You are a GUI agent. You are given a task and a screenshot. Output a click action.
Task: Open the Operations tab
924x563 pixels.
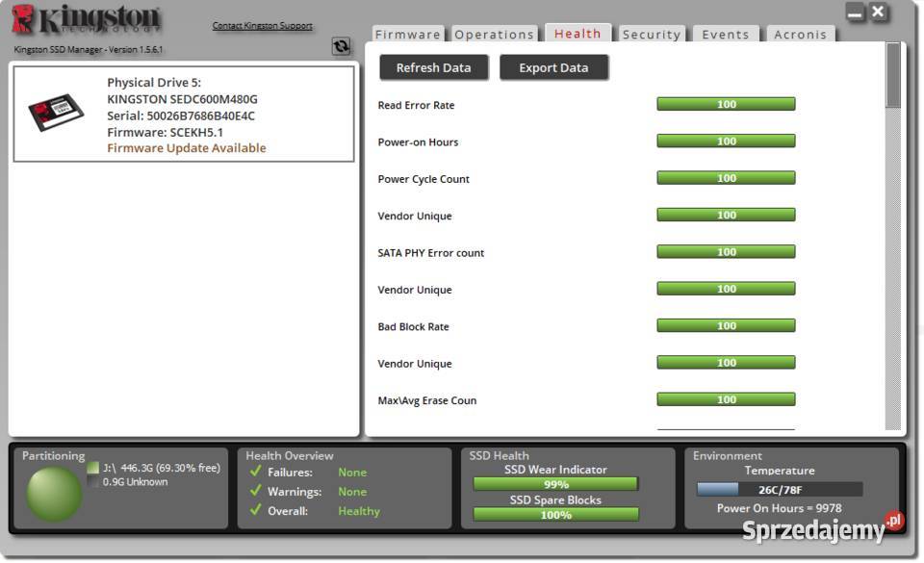tap(494, 35)
